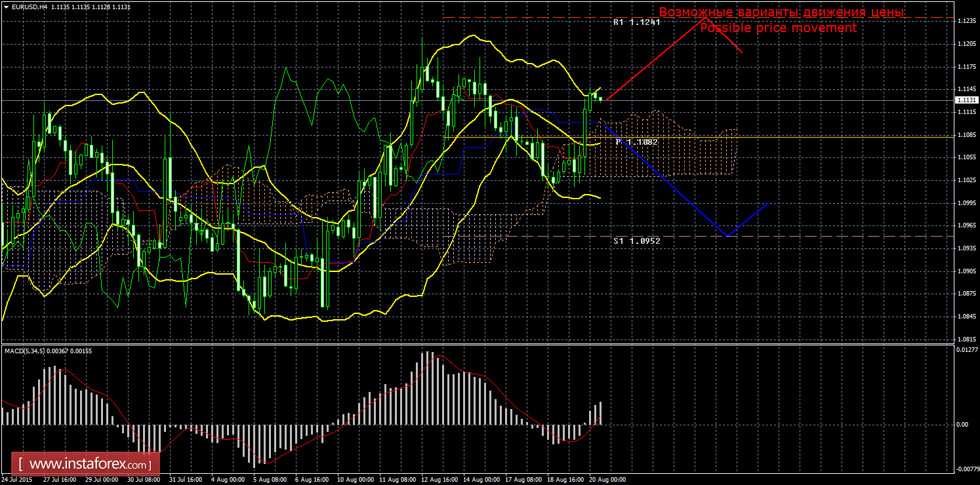Click the MACD(5,34,5) indicator label

(26, 351)
